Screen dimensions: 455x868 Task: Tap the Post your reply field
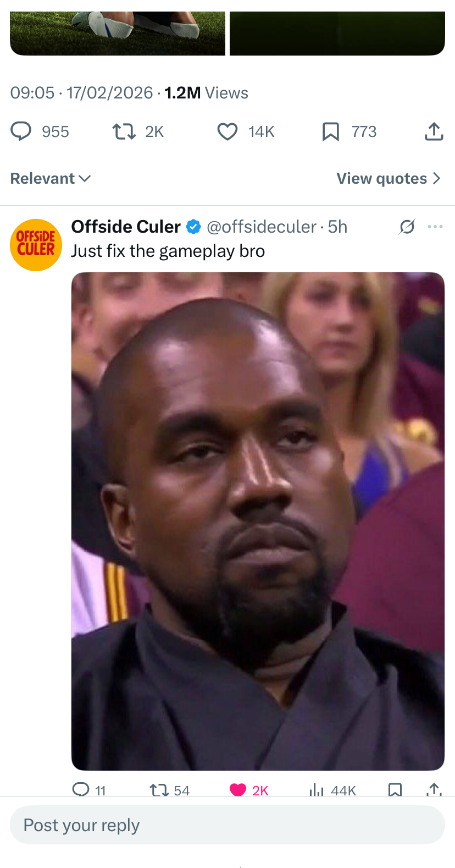[x=227, y=825]
